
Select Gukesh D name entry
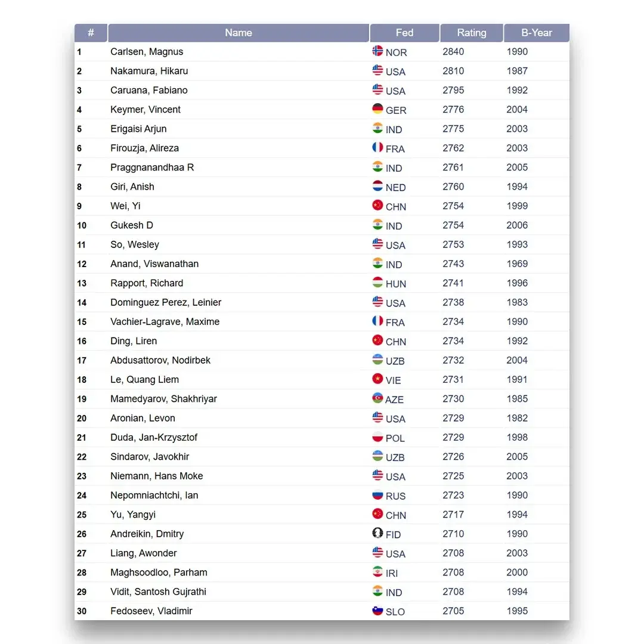(x=132, y=225)
